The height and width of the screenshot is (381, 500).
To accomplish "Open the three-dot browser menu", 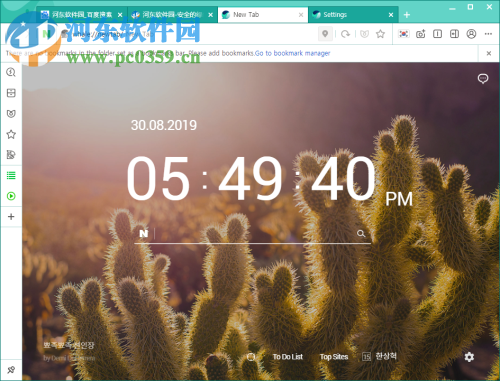I will pos(488,34).
